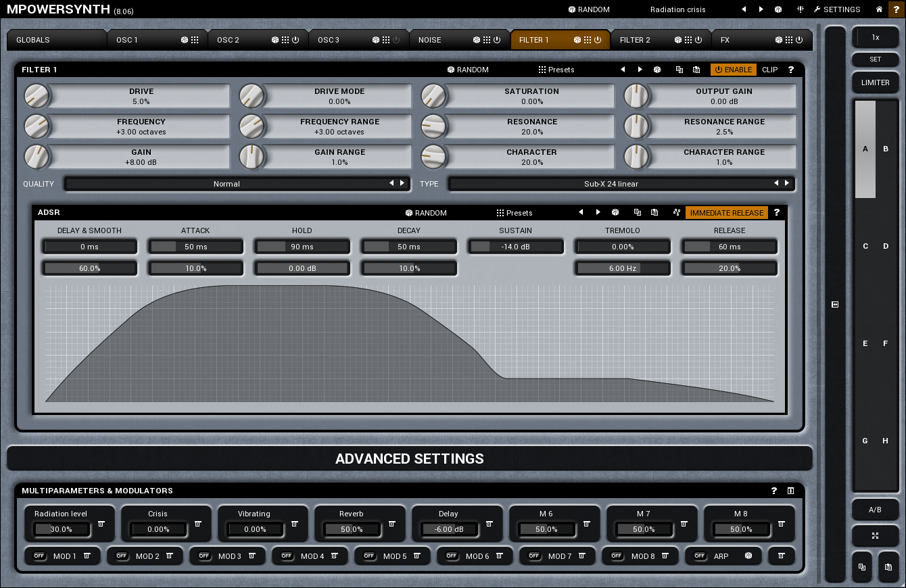Toggle IMMEDIATE RELEASE in the ADSR panel
Image resolution: width=906 pixels, height=588 pixels.
click(726, 213)
